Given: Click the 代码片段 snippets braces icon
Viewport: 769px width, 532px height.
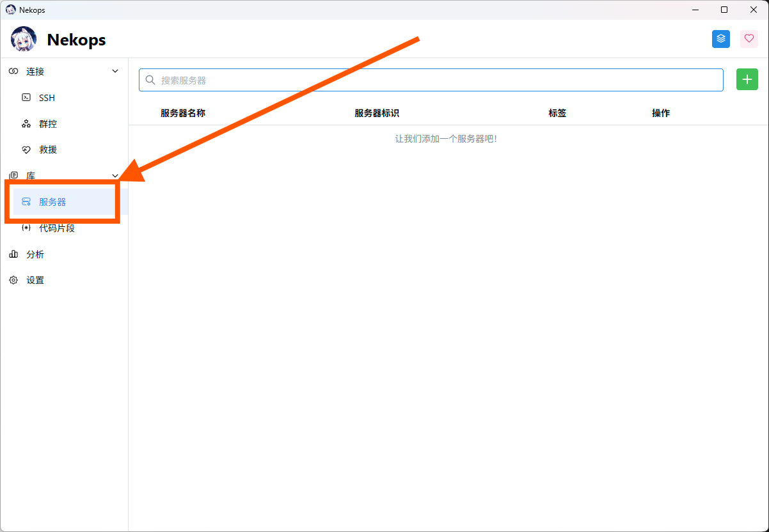Looking at the screenshot, I should 26,228.
